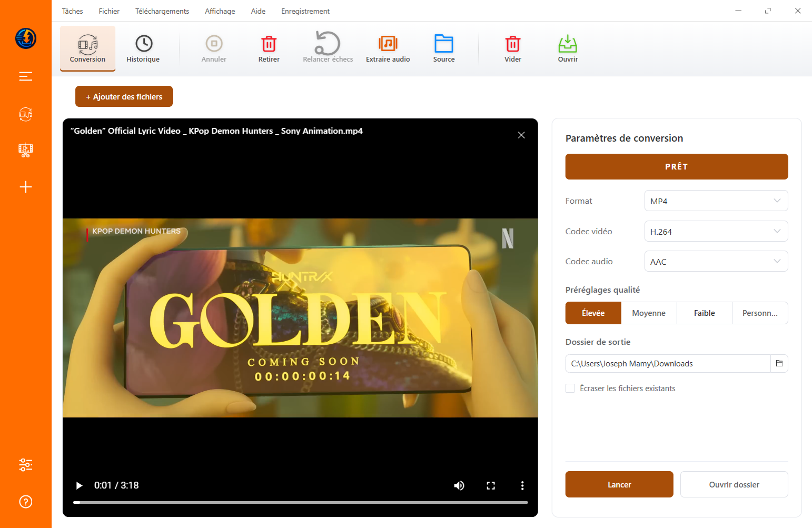Click the Ouvrir dossier button
The width and height of the screenshot is (812, 528).
point(734,484)
